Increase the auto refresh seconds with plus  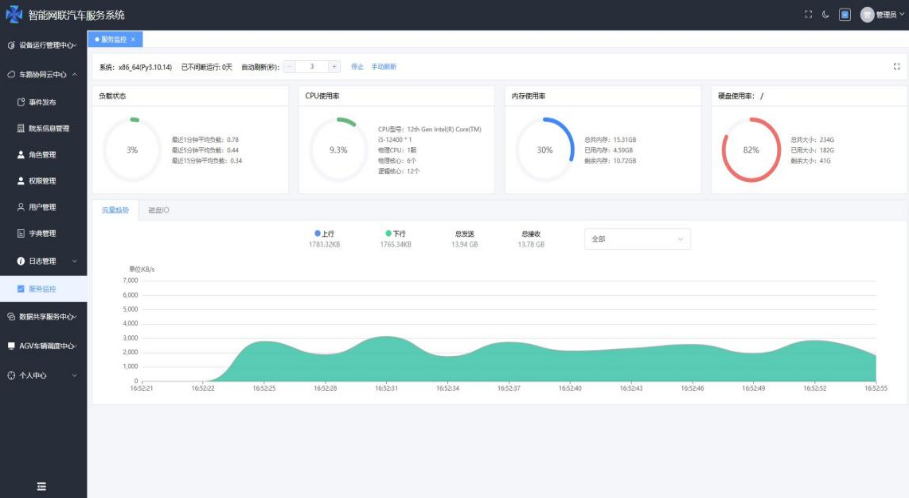[334, 67]
